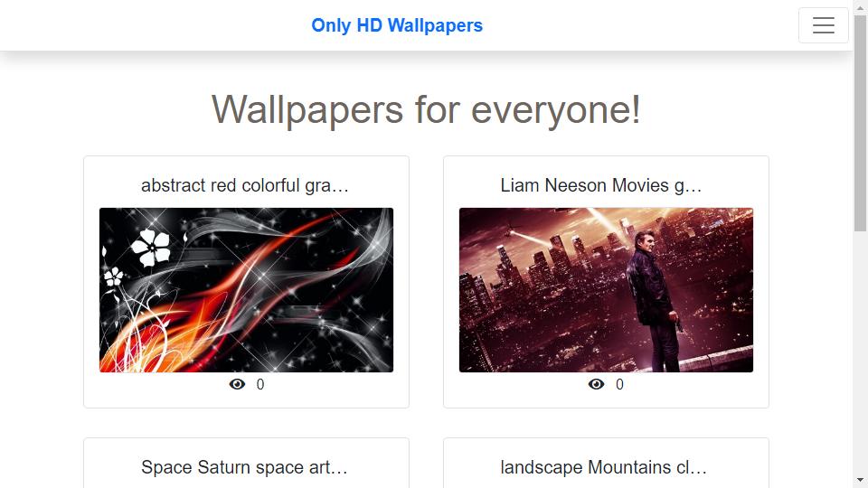Click the white flower in the abstract wallpaper
Viewport: 868px width, 488px height.
[x=151, y=248]
